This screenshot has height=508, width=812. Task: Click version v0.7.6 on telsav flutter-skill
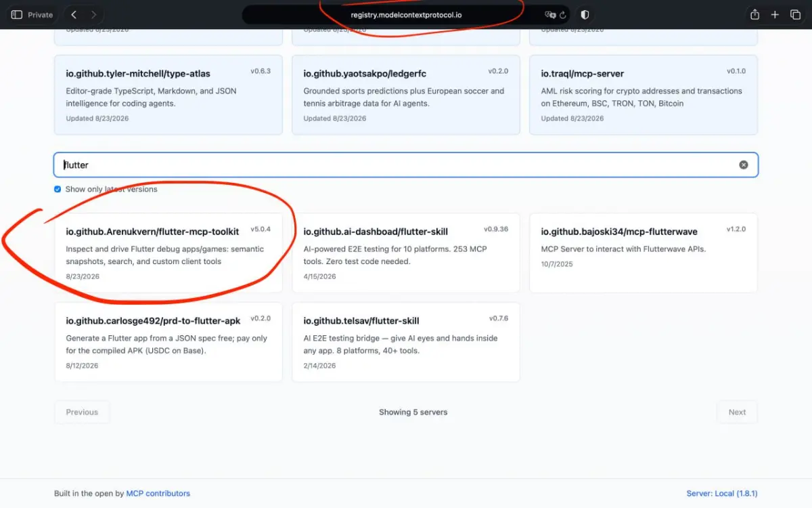click(498, 318)
